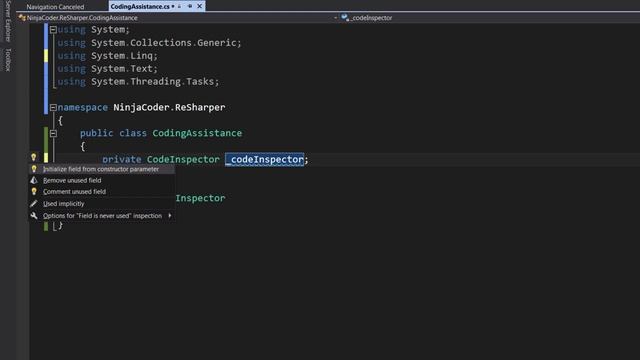
Task: Click the bulb icon beside 'Comment unused field'
Action: pos(34,191)
